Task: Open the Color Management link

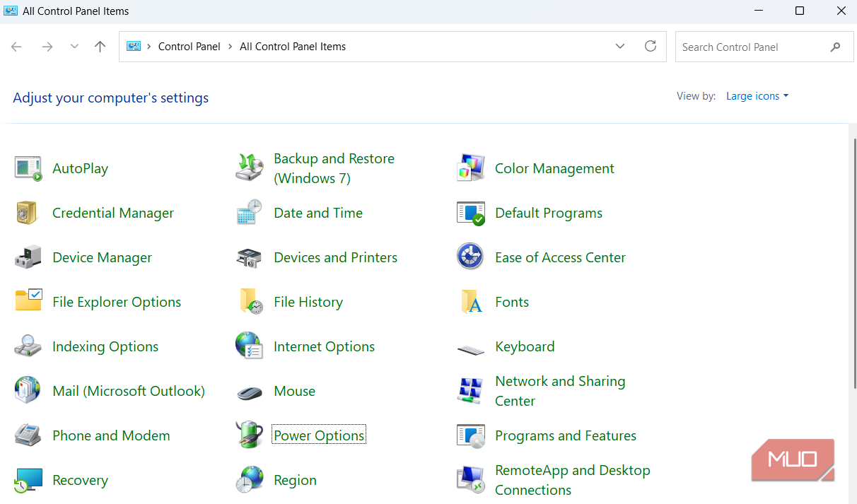Action: (x=554, y=168)
